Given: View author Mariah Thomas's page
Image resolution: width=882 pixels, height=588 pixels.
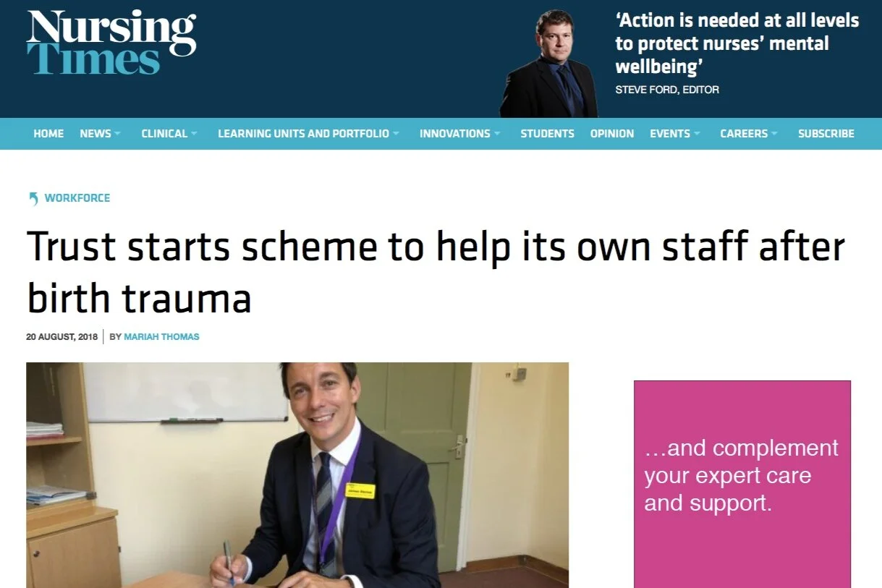Looking at the screenshot, I should [x=161, y=337].
